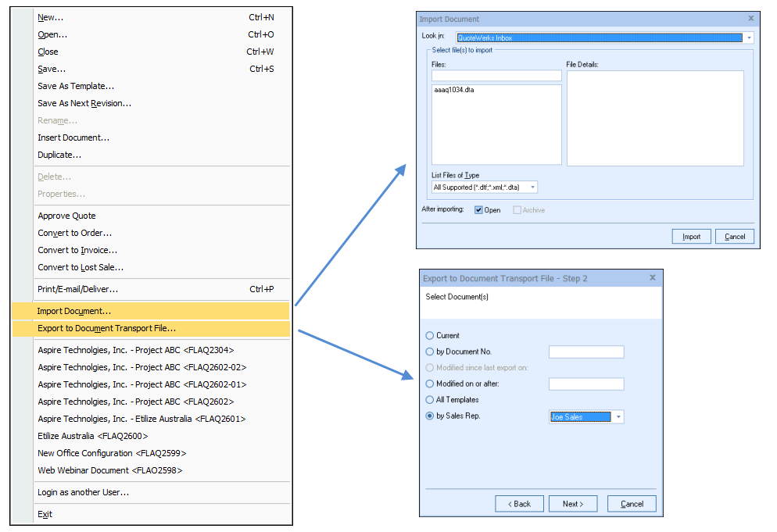Choose Export to Document Transport File menu entry
The width and height of the screenshot is (777, 532).
106,329
